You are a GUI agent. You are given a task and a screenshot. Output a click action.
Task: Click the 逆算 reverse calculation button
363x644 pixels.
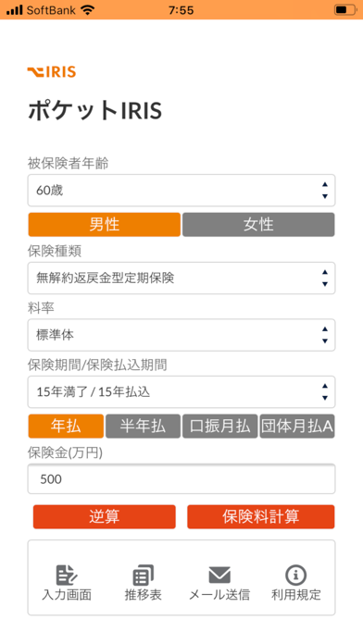point(105,516)
